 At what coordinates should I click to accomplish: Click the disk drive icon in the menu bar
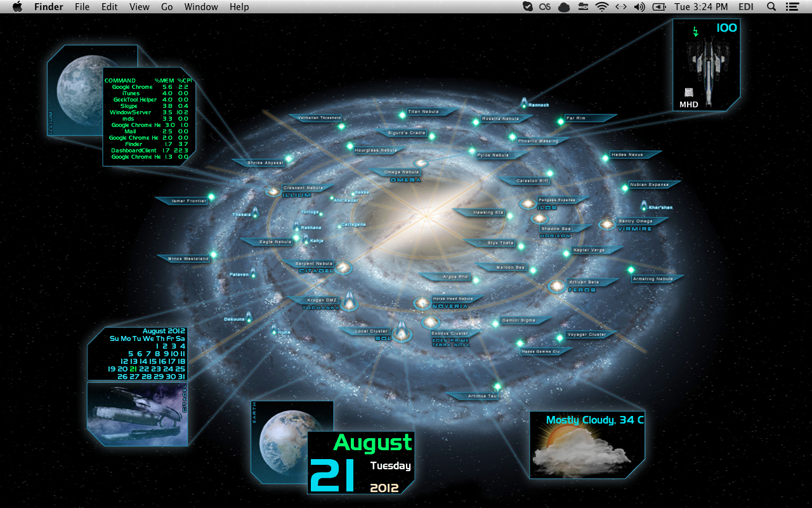pos(583,6)
